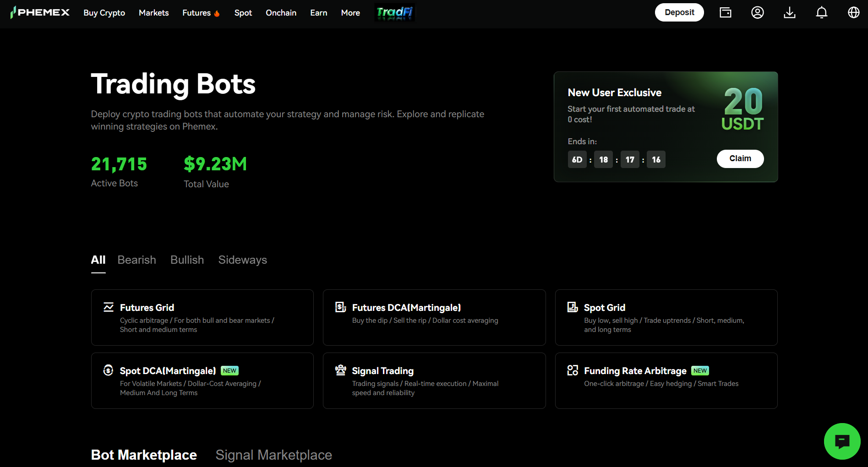
Task: Click the 20 USDT reward graphic
Action: [x=742, y=109]
